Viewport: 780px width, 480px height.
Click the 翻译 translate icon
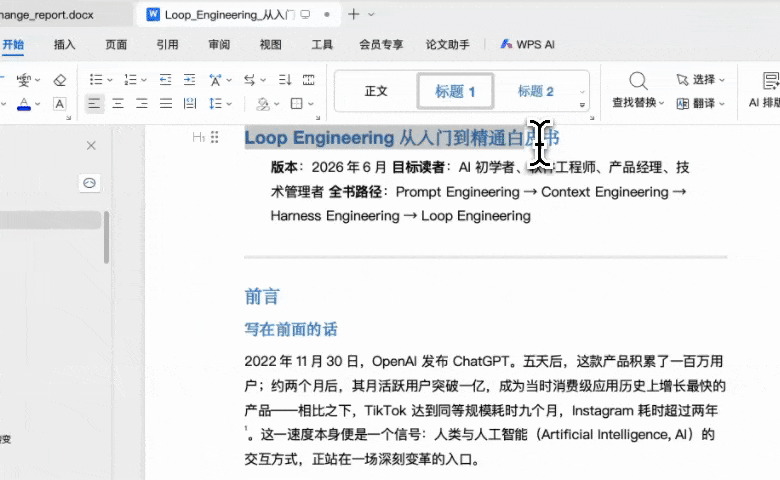[682, 103]
